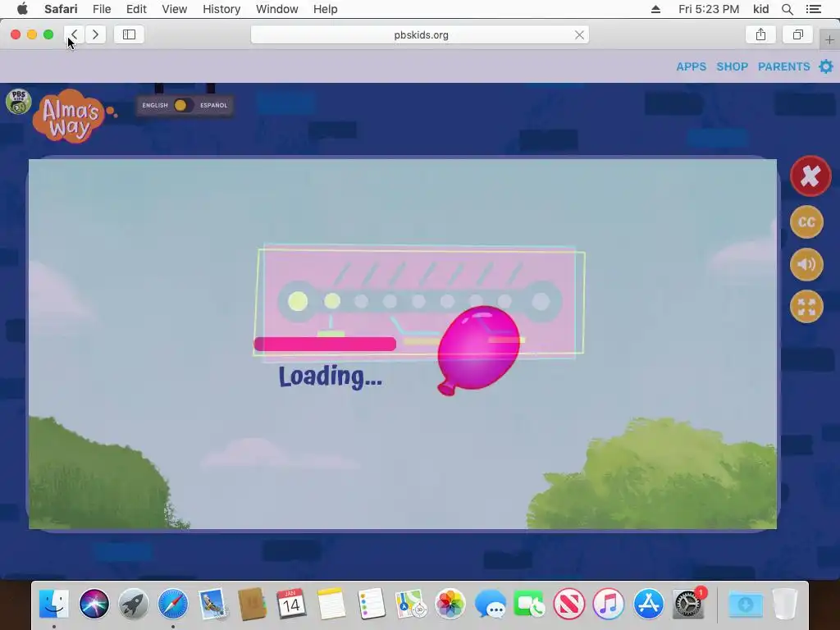Click the eject icon in menu bar

coord(655,9)
